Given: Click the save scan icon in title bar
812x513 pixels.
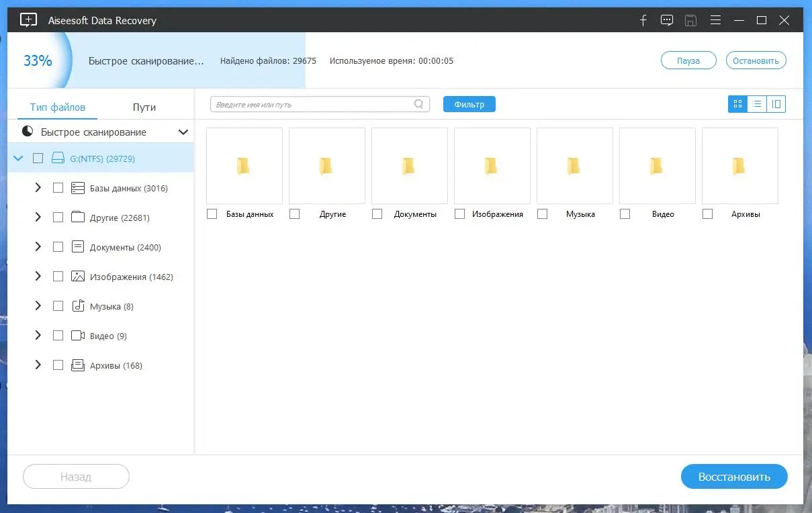Looking at the screenshot, I should pyautogui.click(x=690, y=20).
